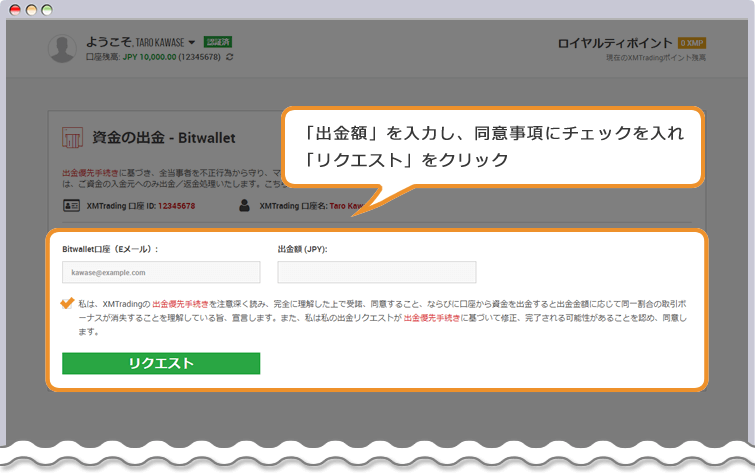Viewport: 755px width, 473px height.
Task: Click the ロイヤルティポイント heading
Action: point(614,43)
